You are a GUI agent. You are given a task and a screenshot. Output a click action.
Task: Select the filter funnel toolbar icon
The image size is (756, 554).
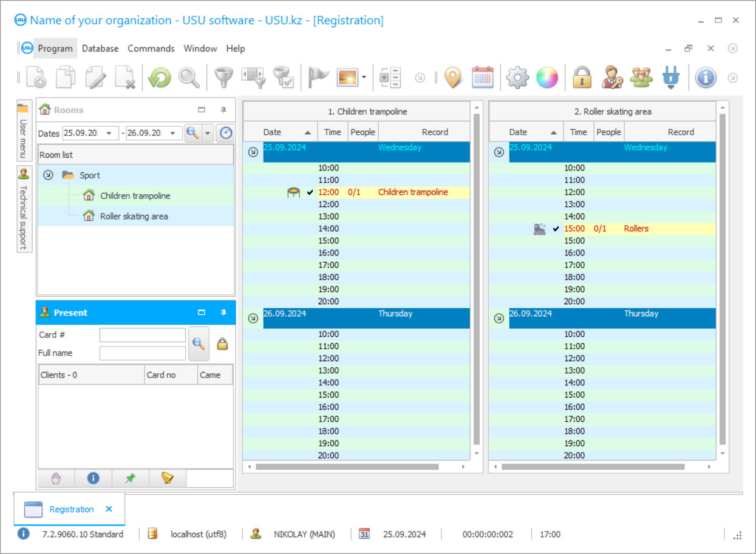click(x=223, y=77)
